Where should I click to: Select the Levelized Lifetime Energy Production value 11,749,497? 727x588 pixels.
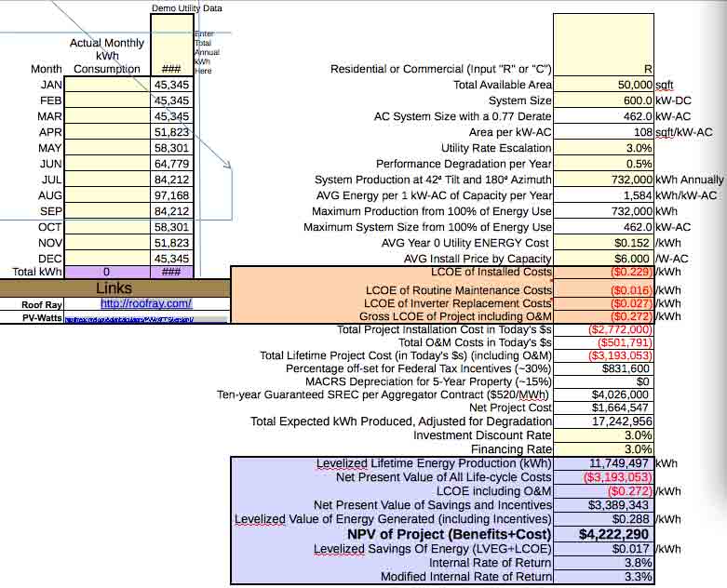pyautogui.click(x=603, y=463)
